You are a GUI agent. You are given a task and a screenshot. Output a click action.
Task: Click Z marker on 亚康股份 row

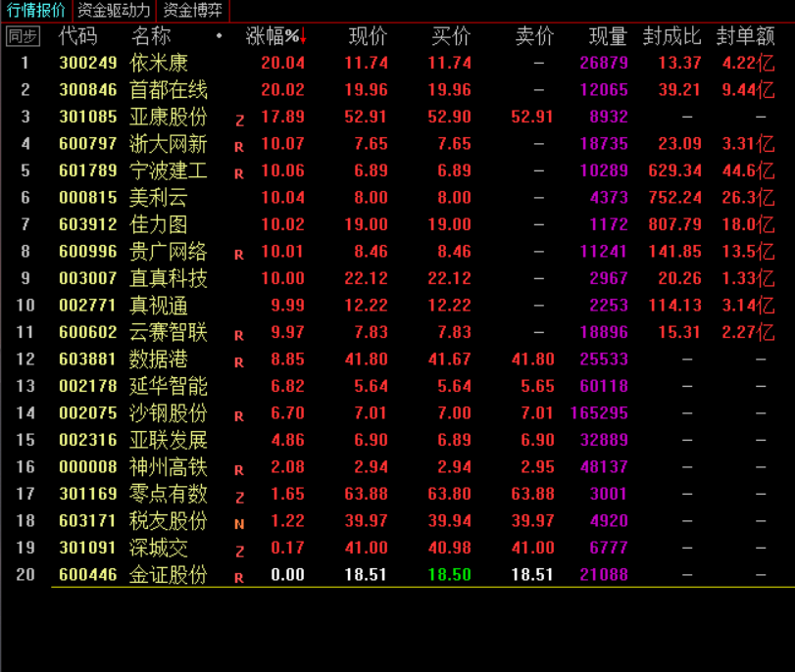[240, 120]
